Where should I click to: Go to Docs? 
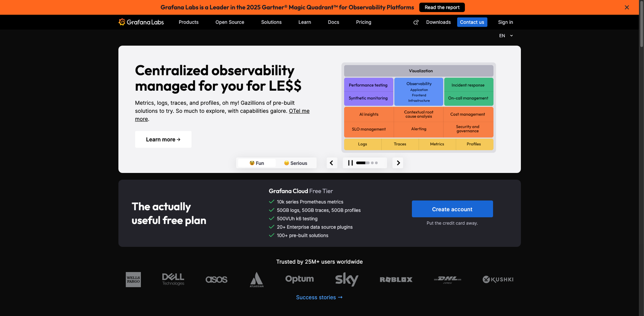(333, 22)
